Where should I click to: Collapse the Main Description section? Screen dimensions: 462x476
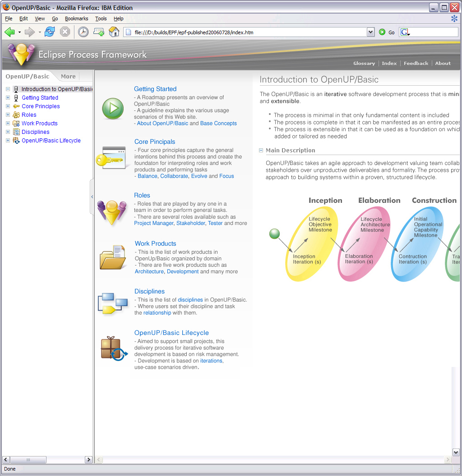coord(261,150)
